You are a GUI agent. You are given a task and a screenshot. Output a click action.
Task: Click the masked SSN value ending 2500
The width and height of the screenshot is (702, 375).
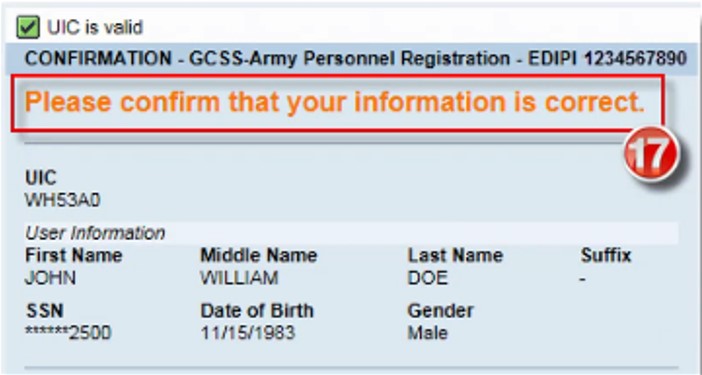tap(68, 333)
